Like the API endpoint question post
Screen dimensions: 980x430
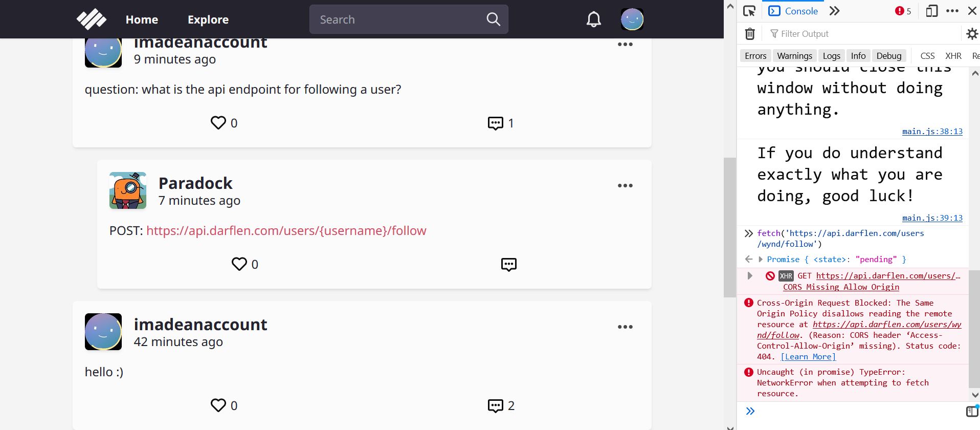pos(218,123)
